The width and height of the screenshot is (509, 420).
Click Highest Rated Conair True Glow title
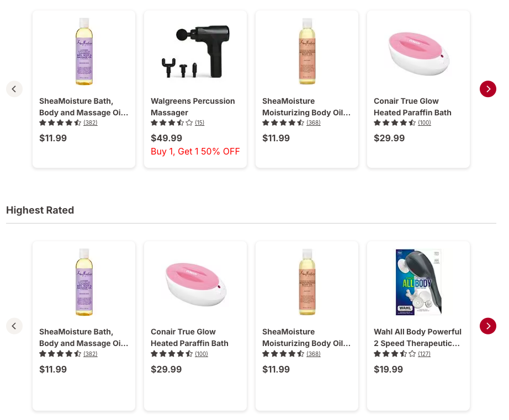click(189, 337)
